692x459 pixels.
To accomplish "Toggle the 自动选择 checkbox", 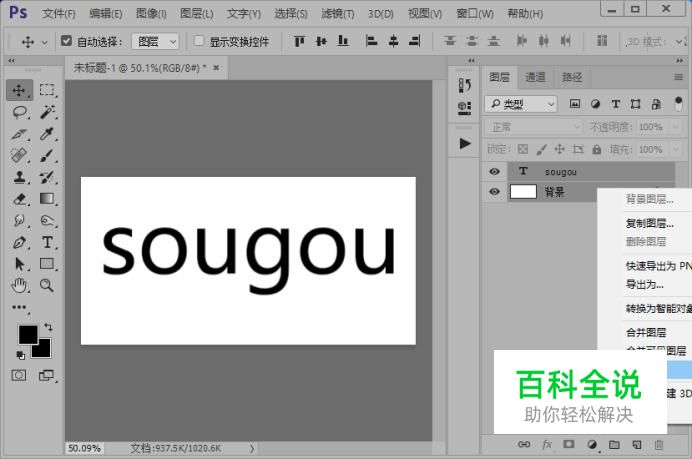I will (x=66, y=41).
